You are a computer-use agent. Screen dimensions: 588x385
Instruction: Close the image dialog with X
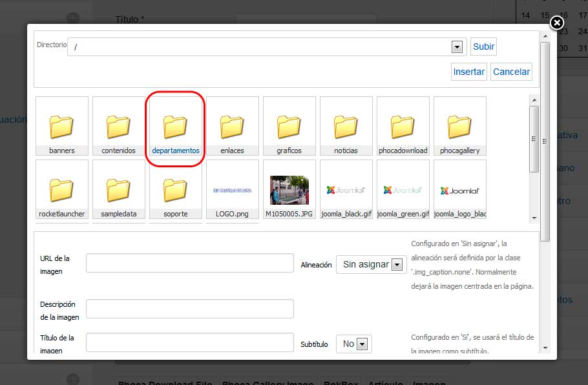tap(556, 23)
